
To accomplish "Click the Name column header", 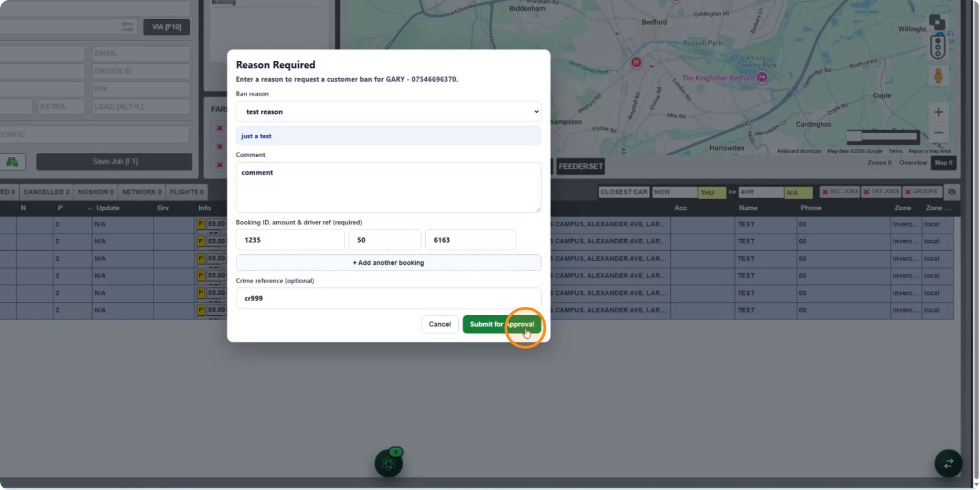I will click(748, 208).
